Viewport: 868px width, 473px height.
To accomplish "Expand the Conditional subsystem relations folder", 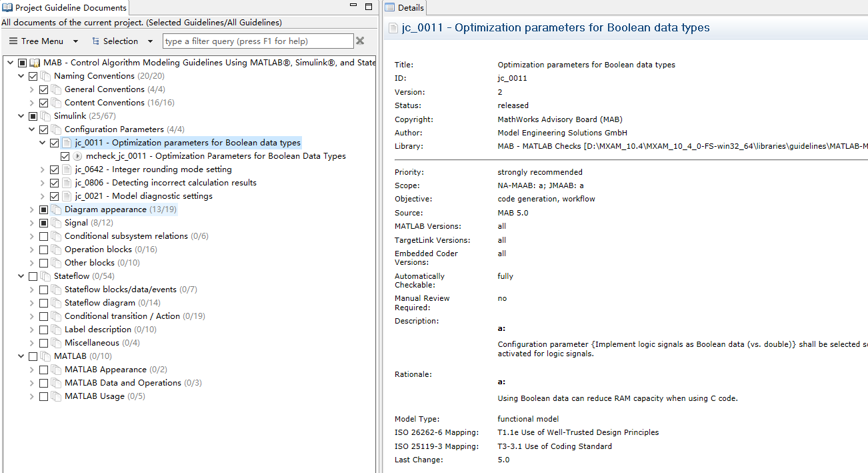I will [x=31, y=236].
